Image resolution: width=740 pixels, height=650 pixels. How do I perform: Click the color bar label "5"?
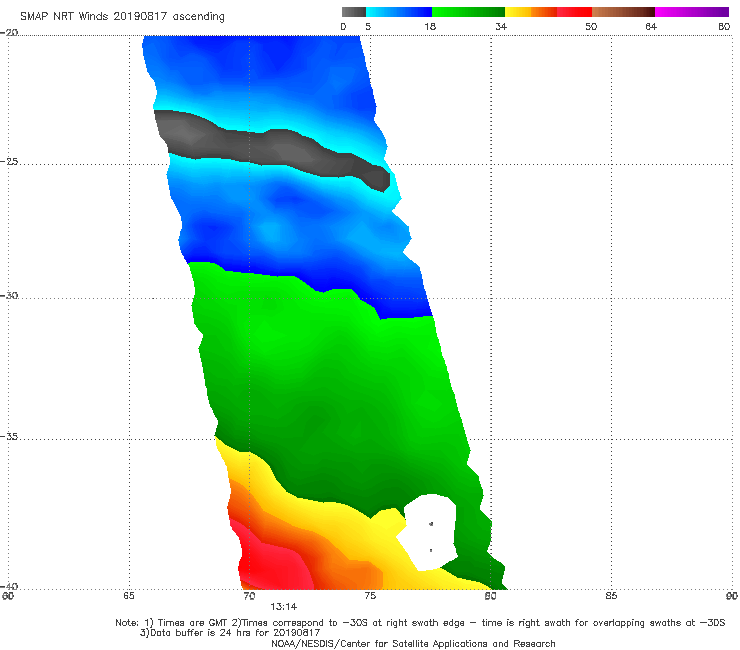[368, 26]
